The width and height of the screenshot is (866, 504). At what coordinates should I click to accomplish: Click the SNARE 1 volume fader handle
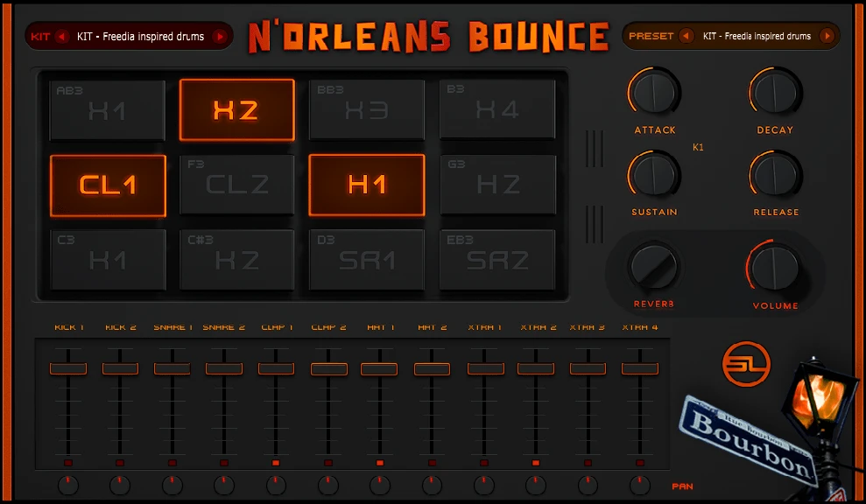coord(172,368)
